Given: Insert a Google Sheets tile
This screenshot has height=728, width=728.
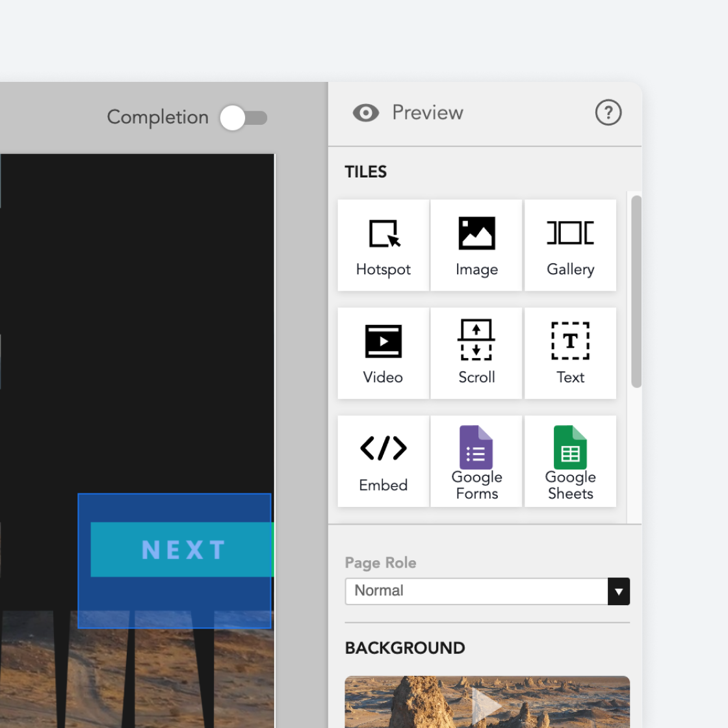Looking at the screenshot, I should pos(570,461).
